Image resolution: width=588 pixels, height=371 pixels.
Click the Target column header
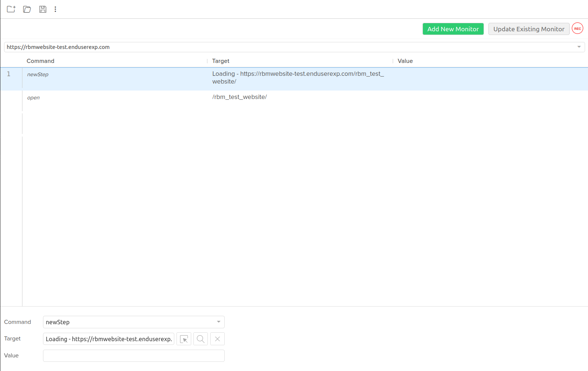tap(221, 61)
